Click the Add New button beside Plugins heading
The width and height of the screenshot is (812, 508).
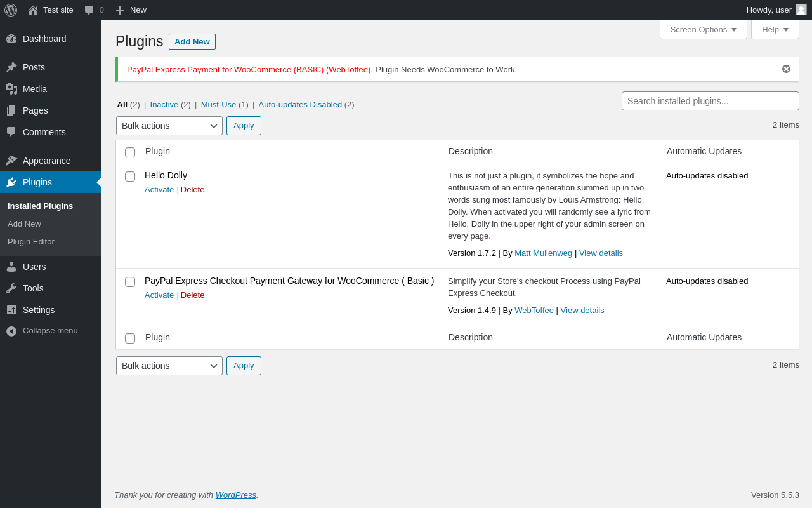point(192,42)
